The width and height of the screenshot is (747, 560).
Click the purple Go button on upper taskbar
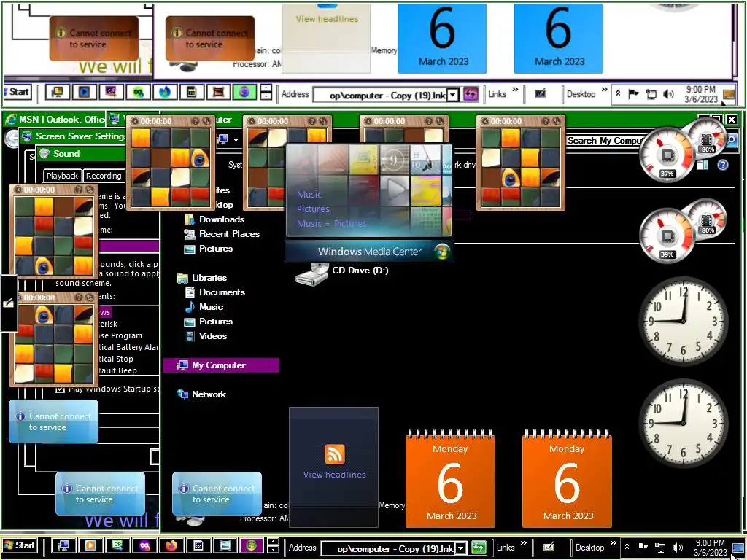pyautogui.click(x=471, y=94)
